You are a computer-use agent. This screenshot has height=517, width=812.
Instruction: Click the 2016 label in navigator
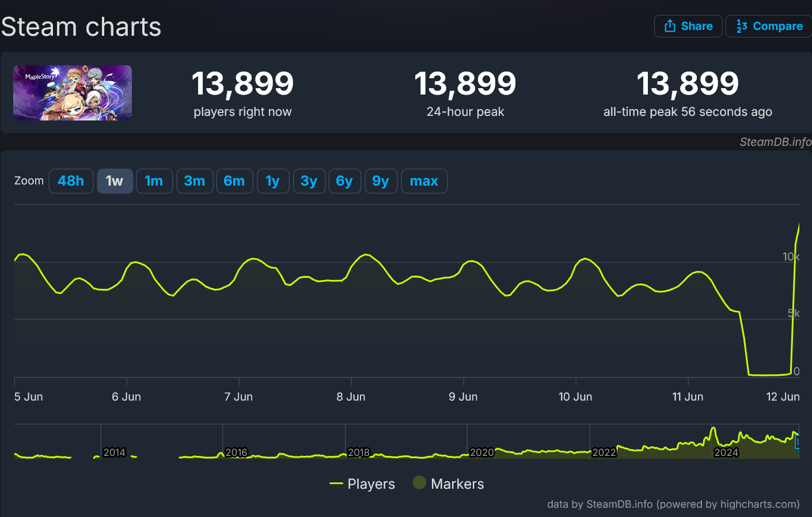click(x=237, y=452)
